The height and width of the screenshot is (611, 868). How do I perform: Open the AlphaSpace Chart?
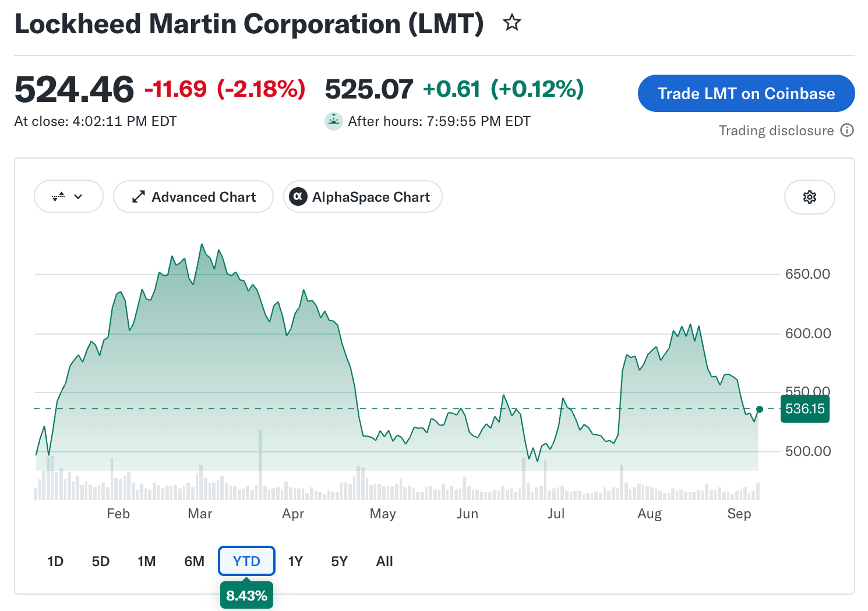[363, 197]
